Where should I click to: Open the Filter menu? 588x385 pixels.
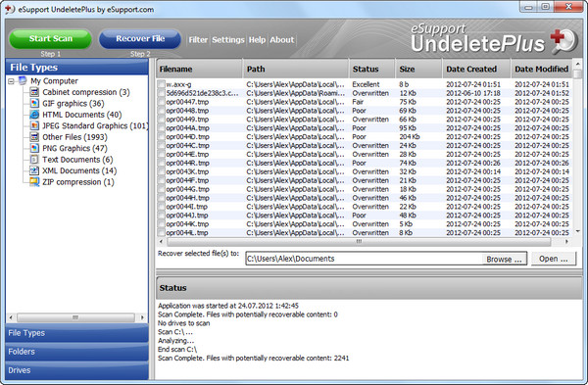198,40
